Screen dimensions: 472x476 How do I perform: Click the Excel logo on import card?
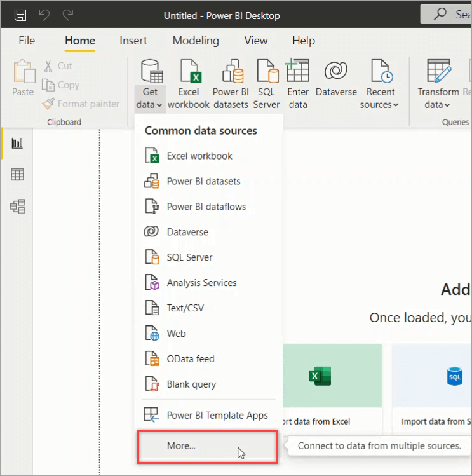[x=320, y=376]
